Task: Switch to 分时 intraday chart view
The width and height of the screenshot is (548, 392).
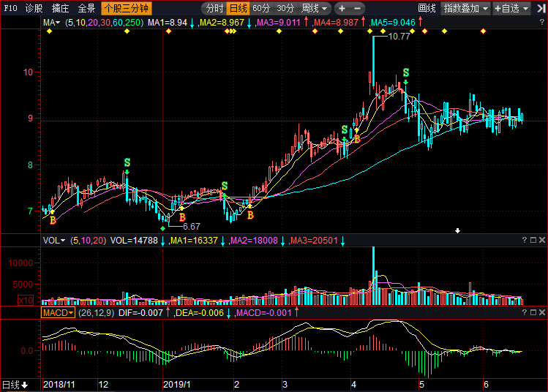Action: [x=214, y=9]
